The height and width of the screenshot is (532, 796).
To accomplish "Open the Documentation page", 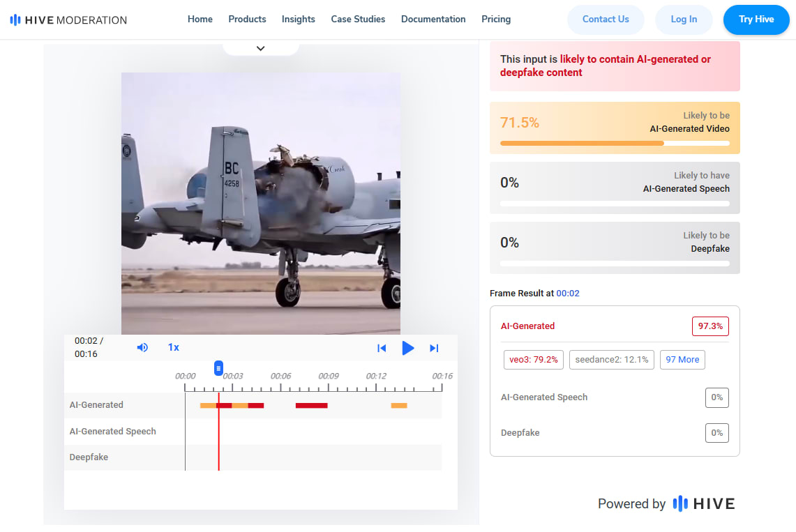I will click(x=433, y=20).
